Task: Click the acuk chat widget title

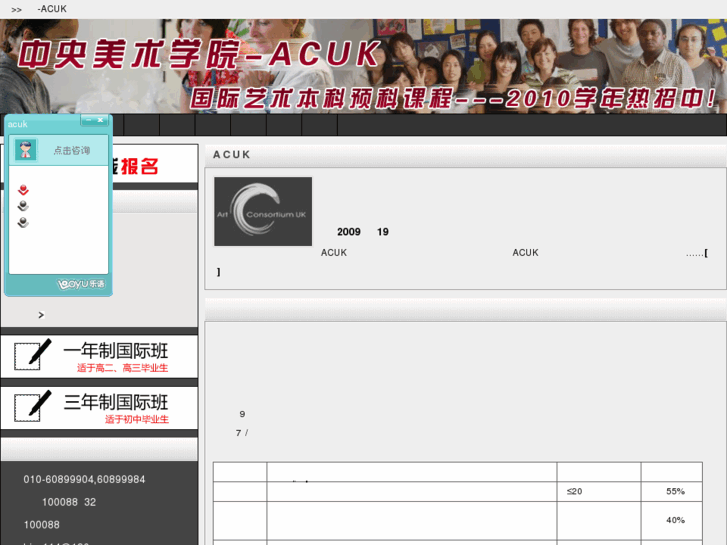Action: point(18,124)
